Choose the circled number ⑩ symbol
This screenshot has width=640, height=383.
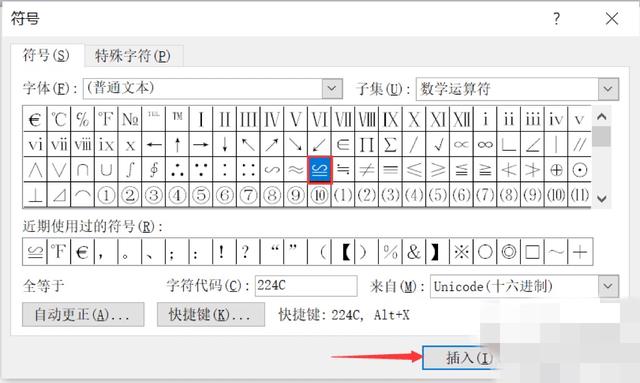(319, 195)
